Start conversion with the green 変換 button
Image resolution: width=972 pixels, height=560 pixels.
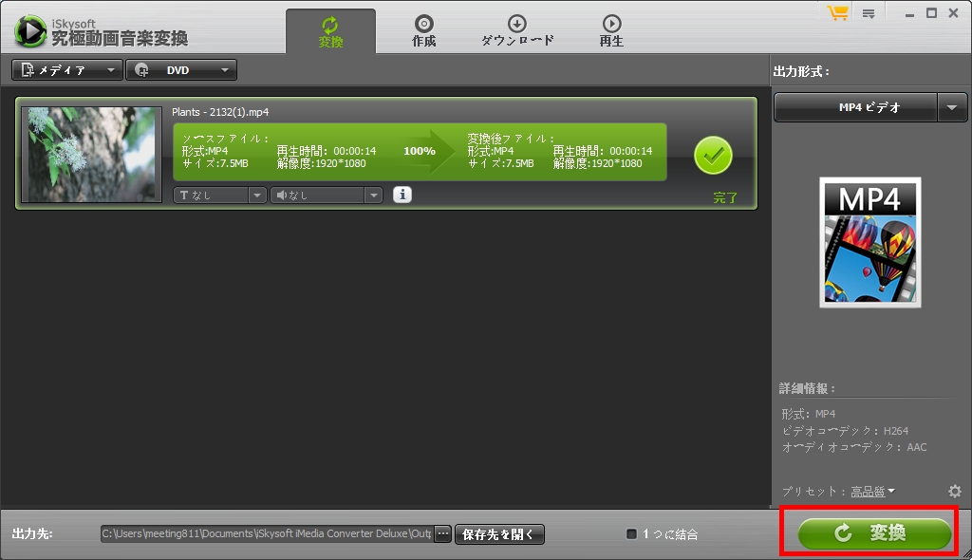(x=874, y=533)
